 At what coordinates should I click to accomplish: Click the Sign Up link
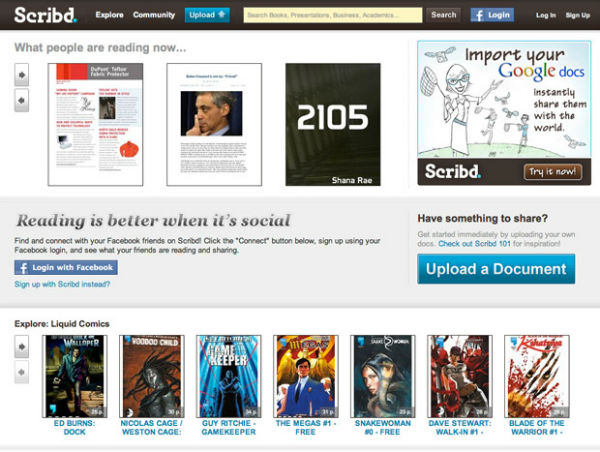[577, 15]
